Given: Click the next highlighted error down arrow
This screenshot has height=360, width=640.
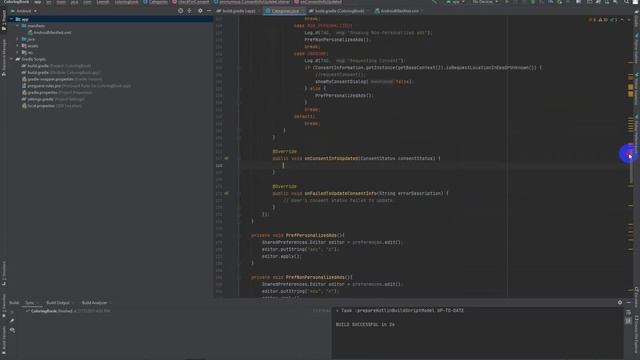Looking at the screenshot, I should 629,20.
